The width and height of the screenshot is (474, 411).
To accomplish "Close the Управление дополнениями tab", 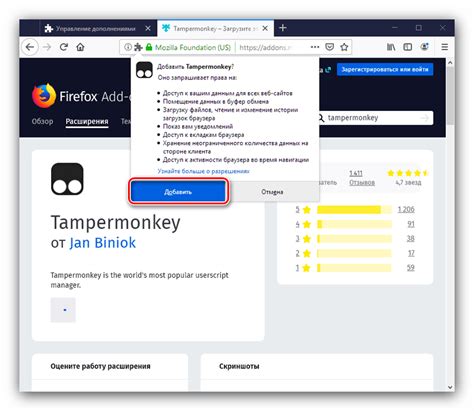I will [148, 29].
